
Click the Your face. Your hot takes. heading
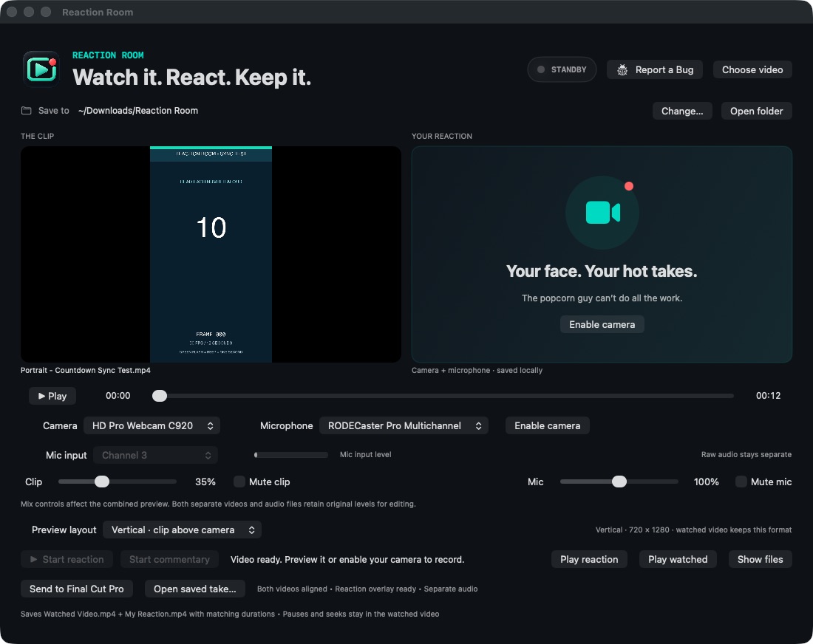point(602,271)
